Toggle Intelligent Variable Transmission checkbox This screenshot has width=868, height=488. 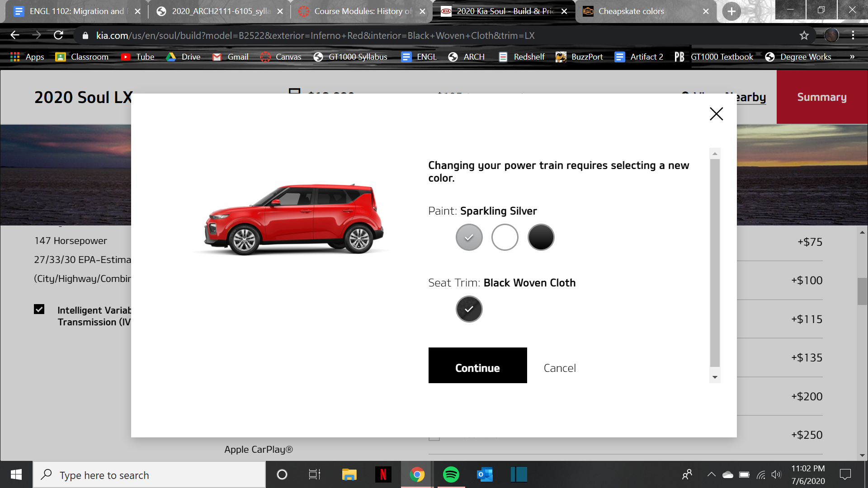pos(39,309)
